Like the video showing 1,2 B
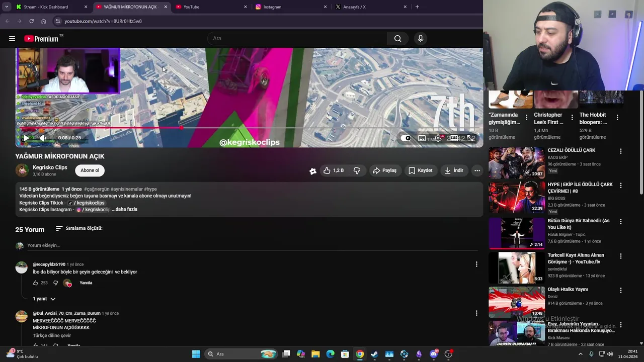 tap(334, 170)
